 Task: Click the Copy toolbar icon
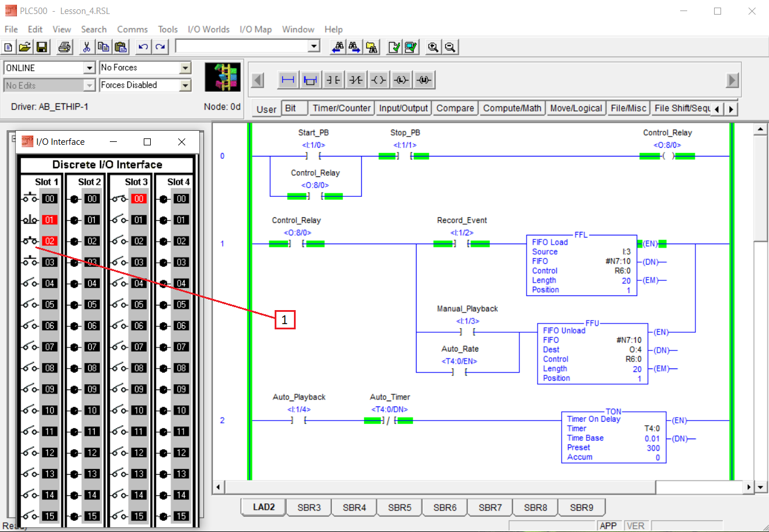click(x=103, y=47)
